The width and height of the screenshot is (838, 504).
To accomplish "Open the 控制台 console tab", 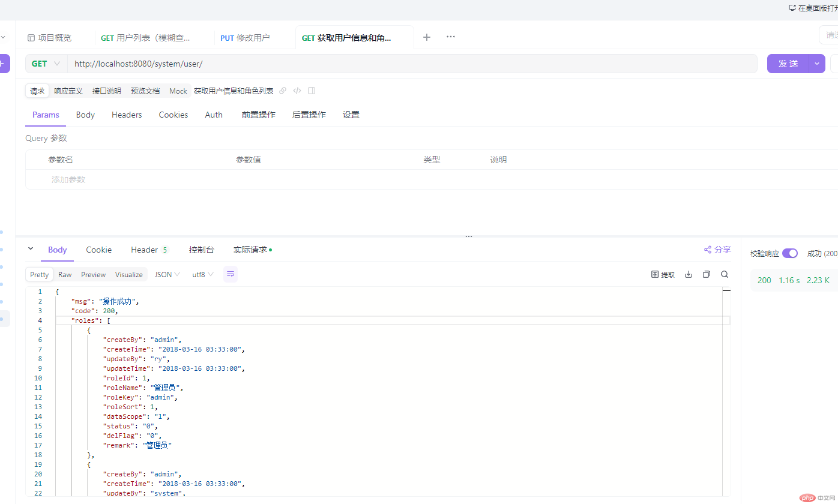I will coord(202,250).
